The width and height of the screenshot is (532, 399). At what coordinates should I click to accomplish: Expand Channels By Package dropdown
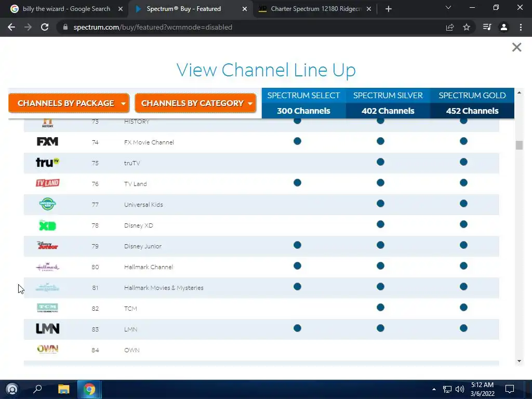[69, 103]
